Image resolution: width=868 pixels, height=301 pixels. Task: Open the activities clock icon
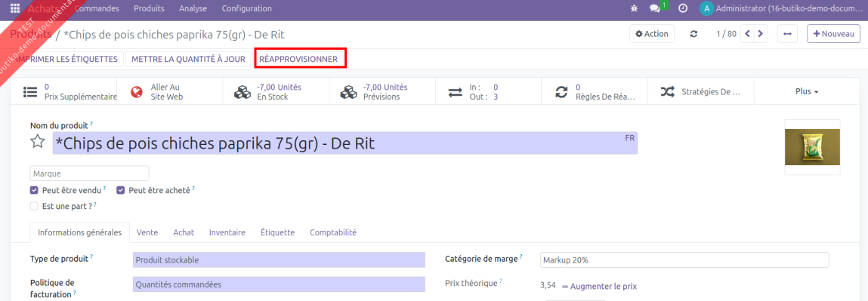click(683, 8)
